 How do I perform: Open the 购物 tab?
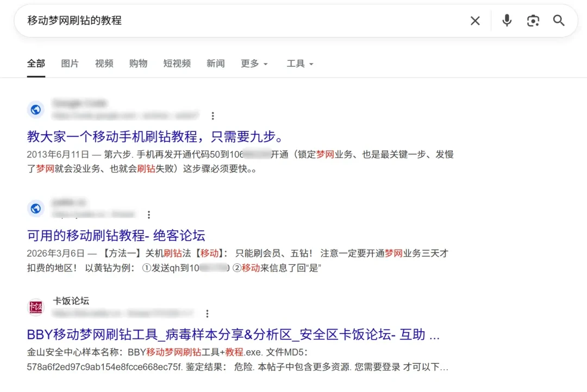point(138,64)
